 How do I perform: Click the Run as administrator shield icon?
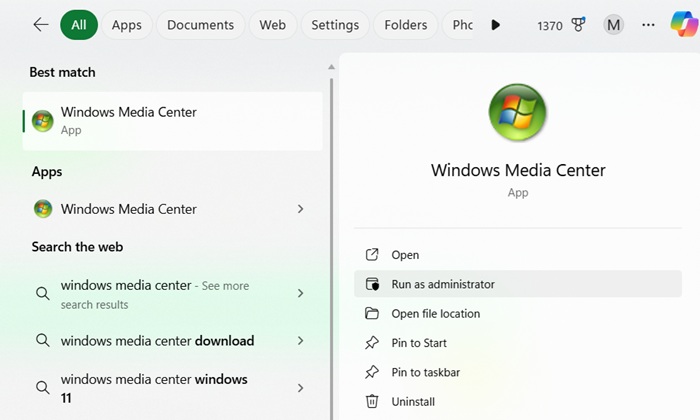click(372, 284)
